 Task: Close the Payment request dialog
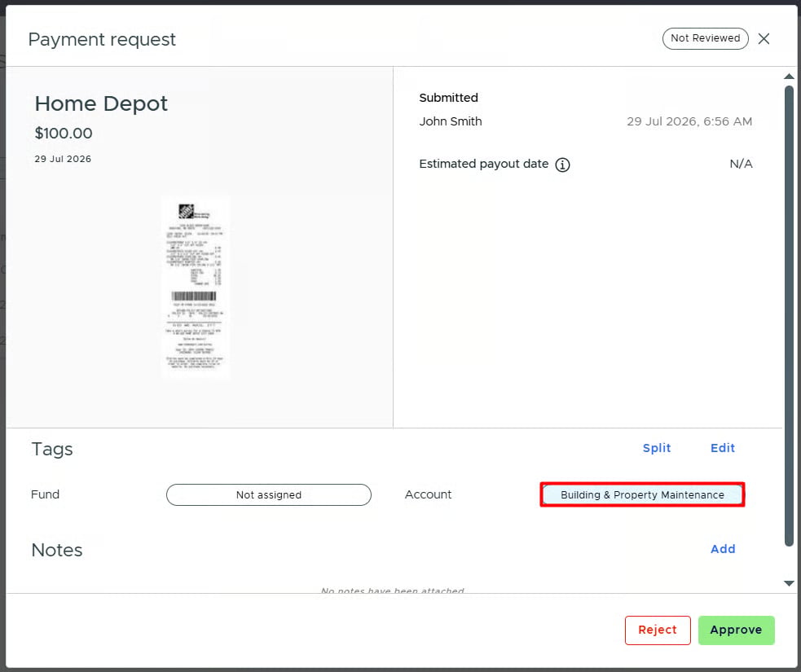coord(764,39)
